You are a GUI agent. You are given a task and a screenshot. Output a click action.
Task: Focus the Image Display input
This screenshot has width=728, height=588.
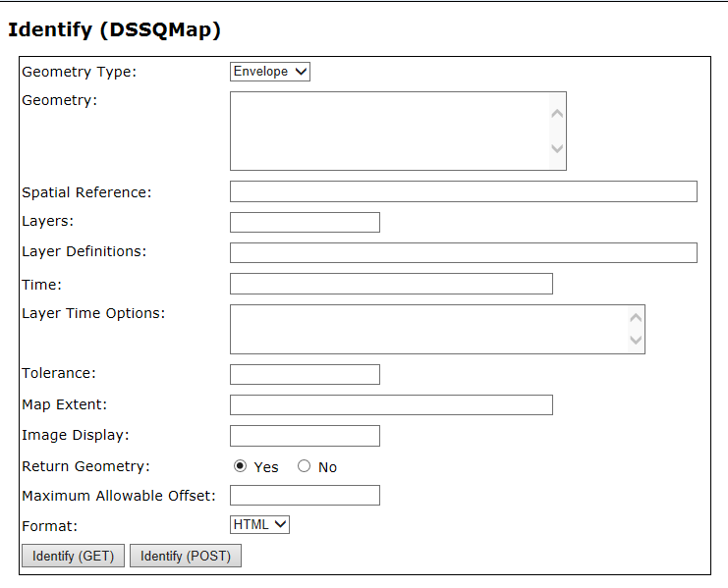305,436
